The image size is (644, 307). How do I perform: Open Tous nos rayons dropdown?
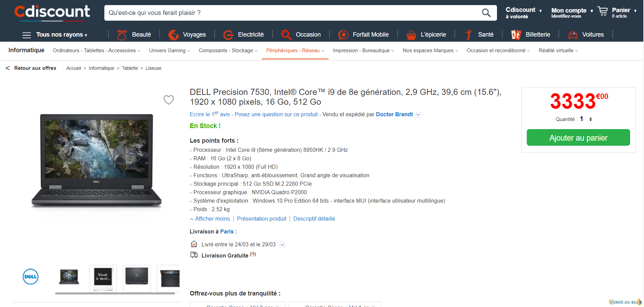click(x=62, y=35)
